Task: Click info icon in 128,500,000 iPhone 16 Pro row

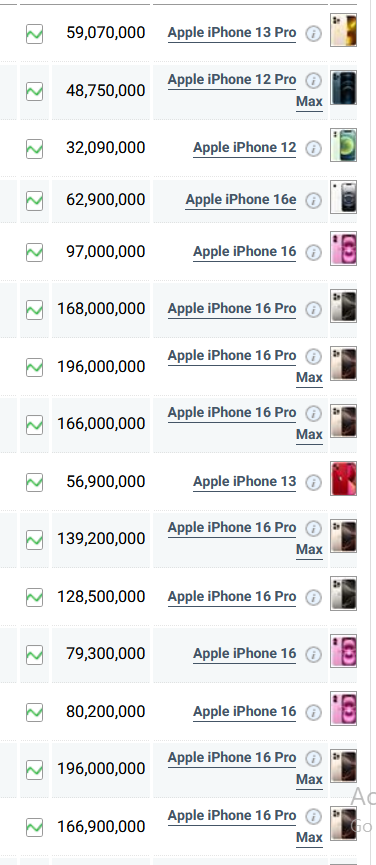Action: (x=313, y=597)
